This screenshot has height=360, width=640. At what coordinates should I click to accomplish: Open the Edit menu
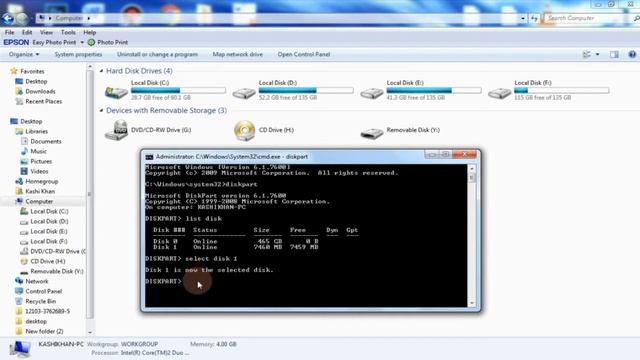pyautogui.click(x=27, y=32)
